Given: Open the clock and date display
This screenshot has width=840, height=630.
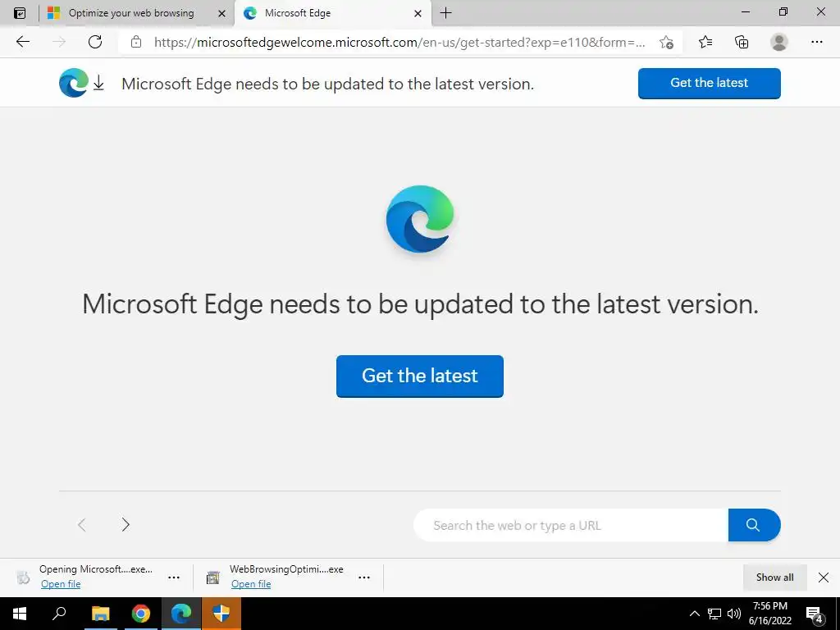Looking at the screenshot, I should click(770, 614).
